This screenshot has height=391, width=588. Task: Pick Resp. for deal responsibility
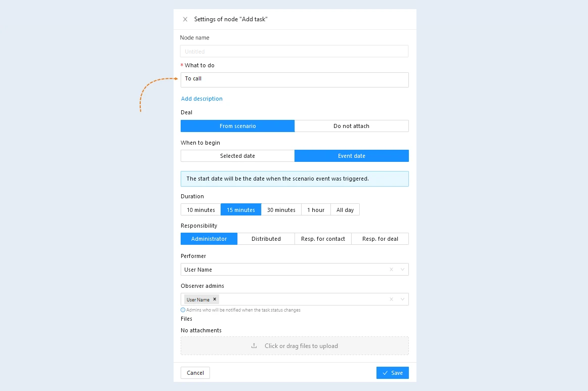(x=380, y=239)
